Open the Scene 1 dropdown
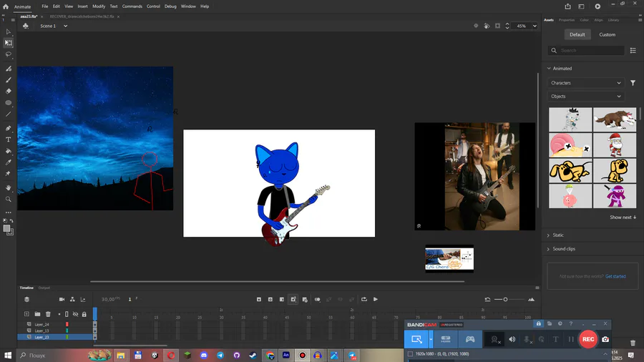Image resolution: width=644 pixels, height=362 pixels. click(x=65, y=26)
